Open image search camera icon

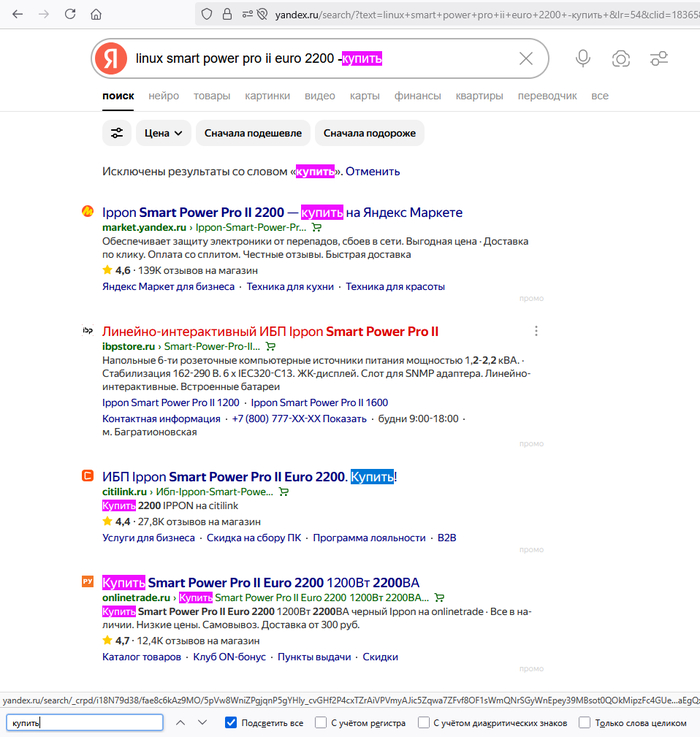621,59
